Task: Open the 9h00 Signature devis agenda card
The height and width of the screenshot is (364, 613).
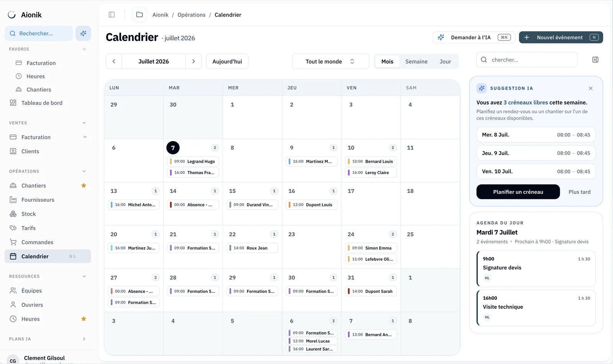Action: [536, 269]
